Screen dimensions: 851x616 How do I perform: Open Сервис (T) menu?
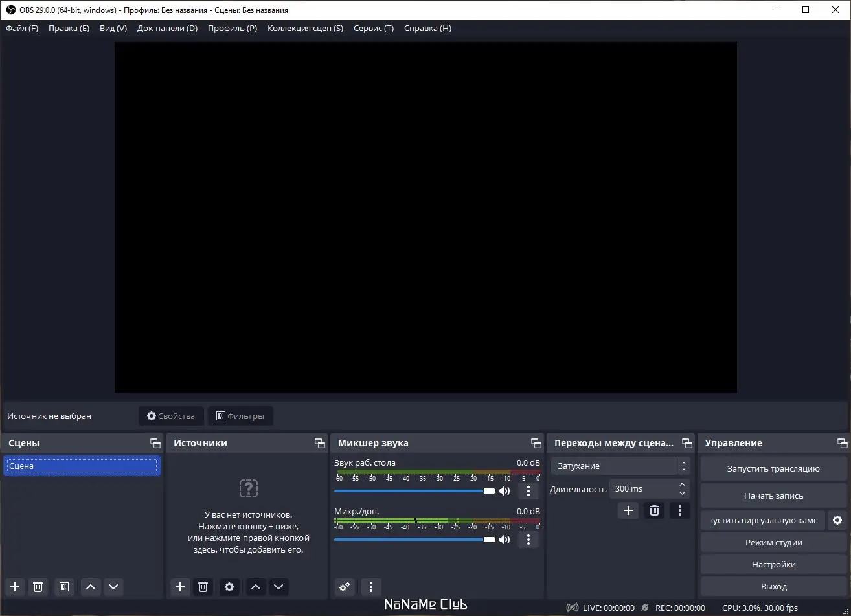click(x=374, y=29)
